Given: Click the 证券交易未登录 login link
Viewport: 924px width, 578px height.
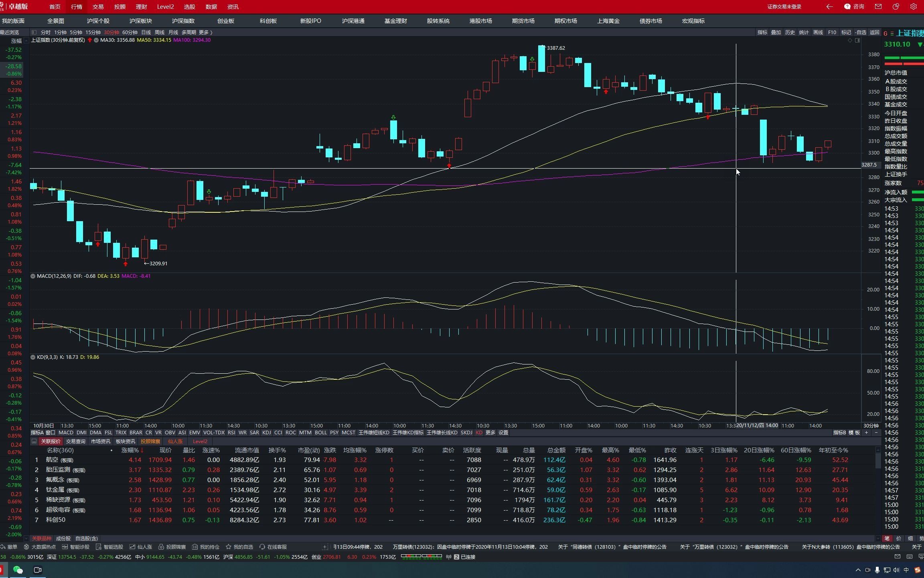Looking at the screenshot, I should [784, 6].
